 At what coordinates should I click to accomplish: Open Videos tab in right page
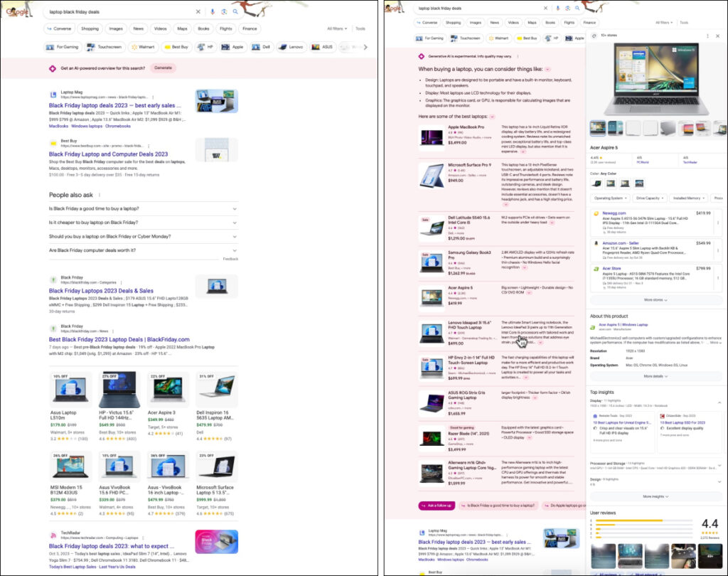point(513,22)
